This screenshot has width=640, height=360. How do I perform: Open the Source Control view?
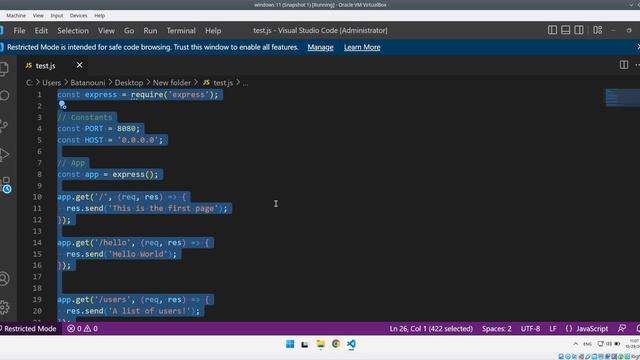pos(4,126)
